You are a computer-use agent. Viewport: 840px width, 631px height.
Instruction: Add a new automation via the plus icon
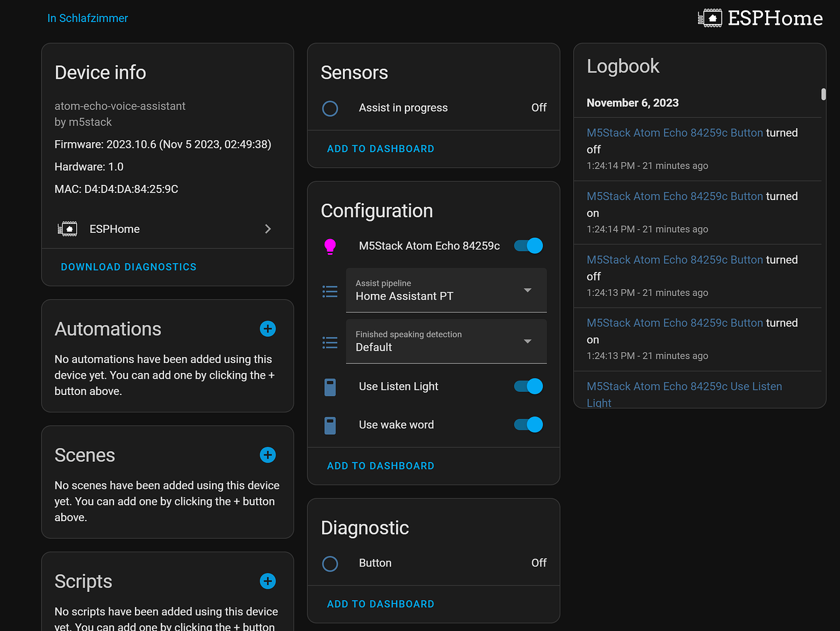pyautogui.click(x=267, y=329)
